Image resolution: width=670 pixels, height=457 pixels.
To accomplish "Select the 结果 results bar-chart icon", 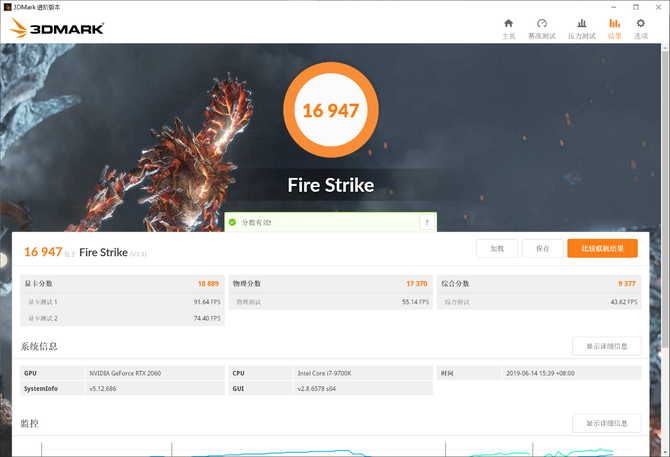I will [614, 23].
